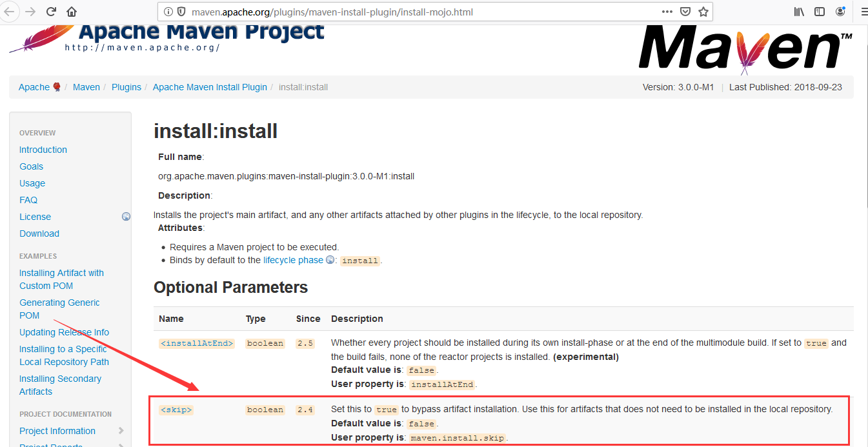The image size is (868, 447).
Task: Go back with the browser Back arrow
Action: click(x=9, y=12)
